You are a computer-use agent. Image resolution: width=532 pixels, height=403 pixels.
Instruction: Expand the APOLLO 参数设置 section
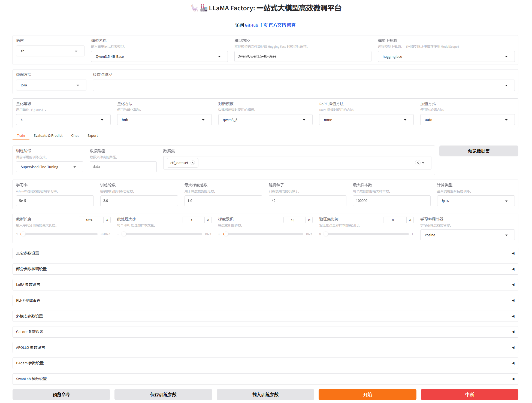tap(265, 347)
